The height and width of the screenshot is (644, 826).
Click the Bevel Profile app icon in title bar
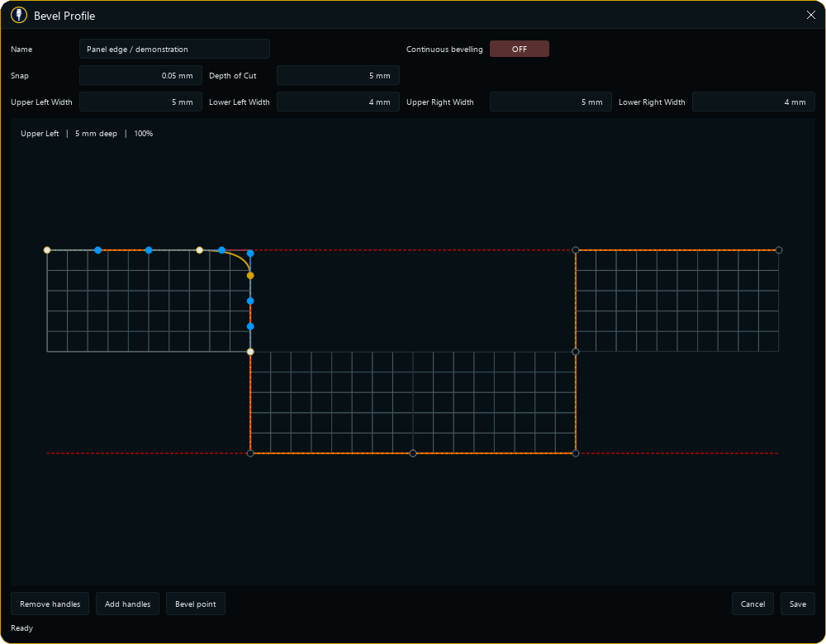click(19, 15)
